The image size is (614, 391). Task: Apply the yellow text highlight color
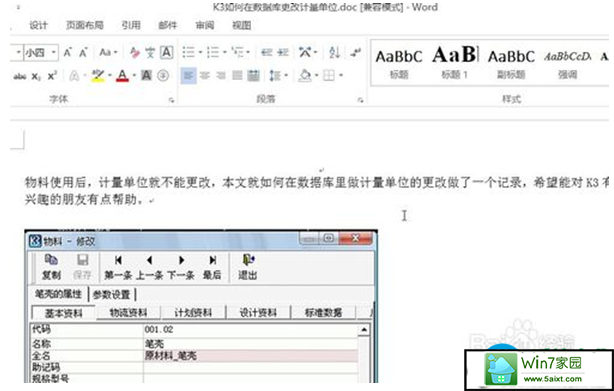coord(98,75)
